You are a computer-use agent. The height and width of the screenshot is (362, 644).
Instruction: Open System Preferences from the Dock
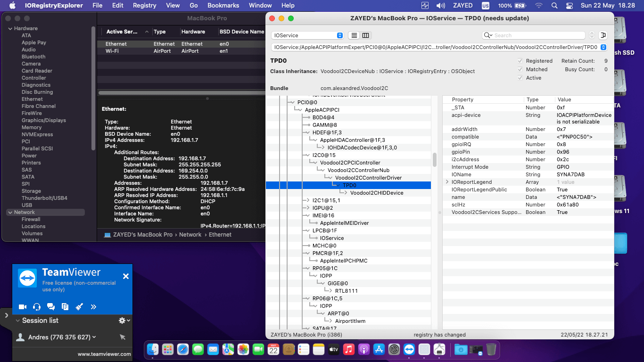tap(394, 349)
